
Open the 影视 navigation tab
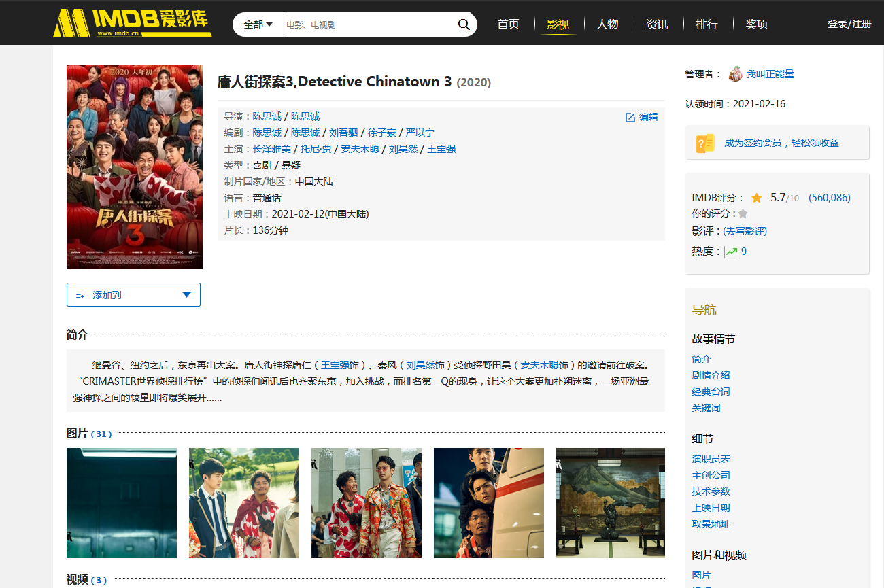tap(558, 24)
